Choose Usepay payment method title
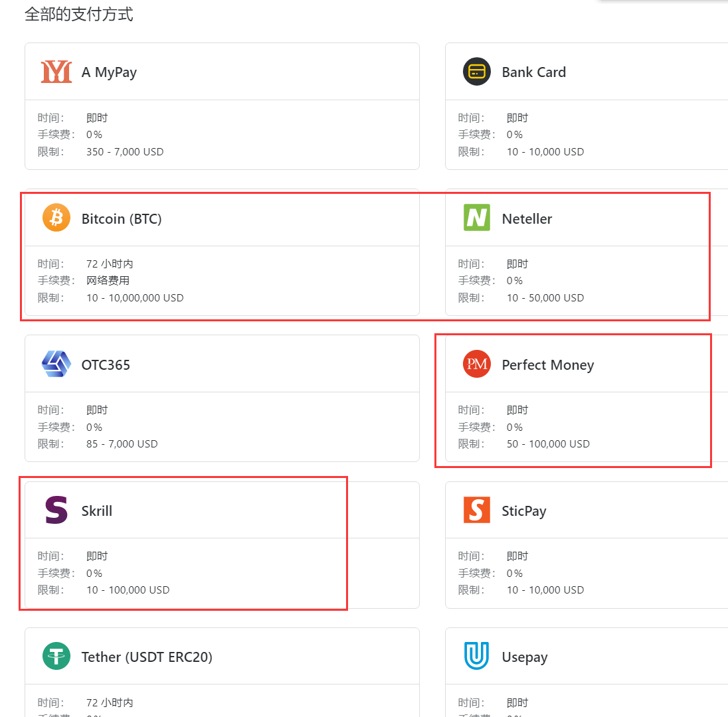Viewport: 728px width, 717px height. coord(525,658)
